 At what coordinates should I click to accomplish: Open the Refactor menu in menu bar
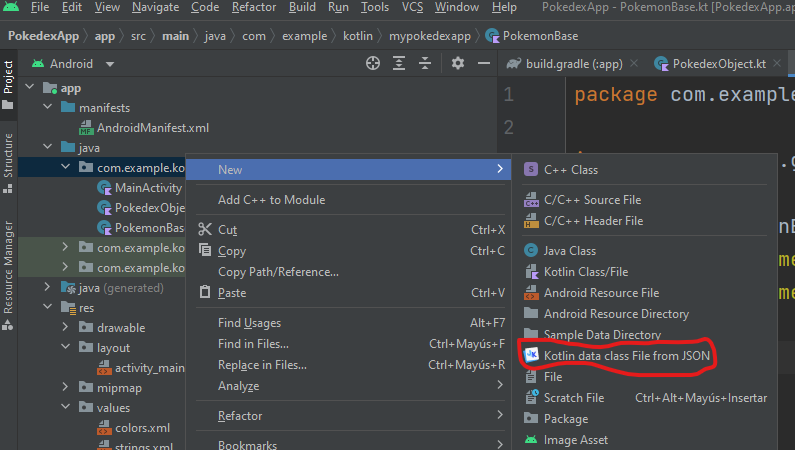254,8
